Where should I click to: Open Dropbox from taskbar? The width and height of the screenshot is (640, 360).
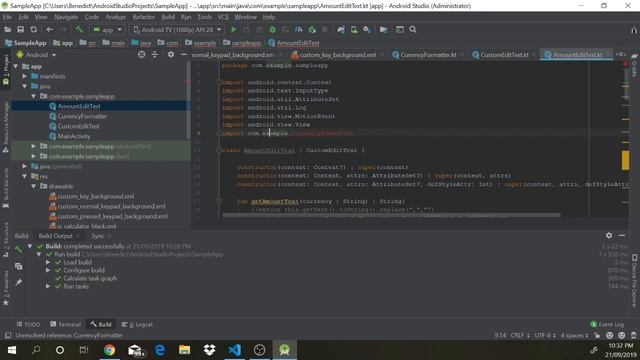coord(209,350)
